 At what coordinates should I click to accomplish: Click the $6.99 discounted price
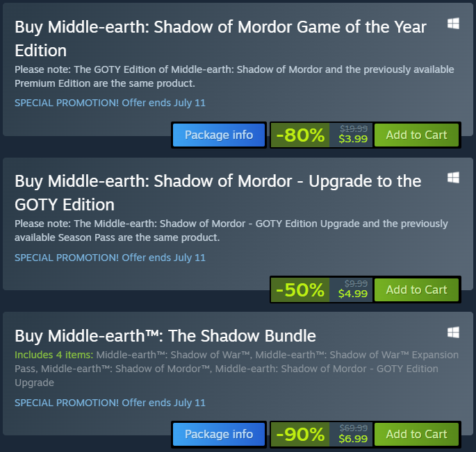coord(353,439)
